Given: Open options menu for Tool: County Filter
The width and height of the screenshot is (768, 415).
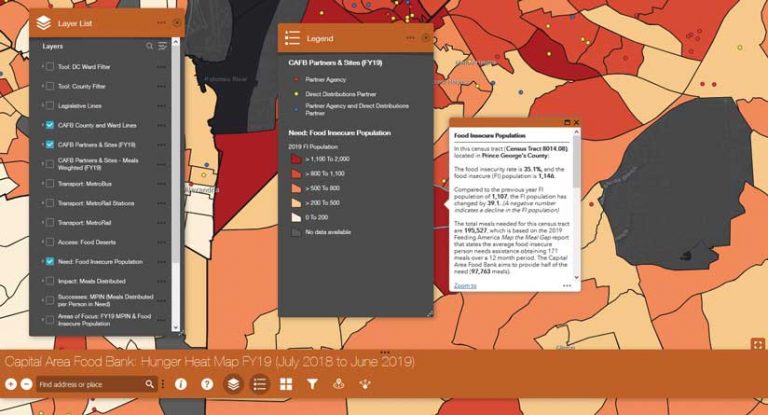Looking at the screenshot, I should click(x=161, y=86).
